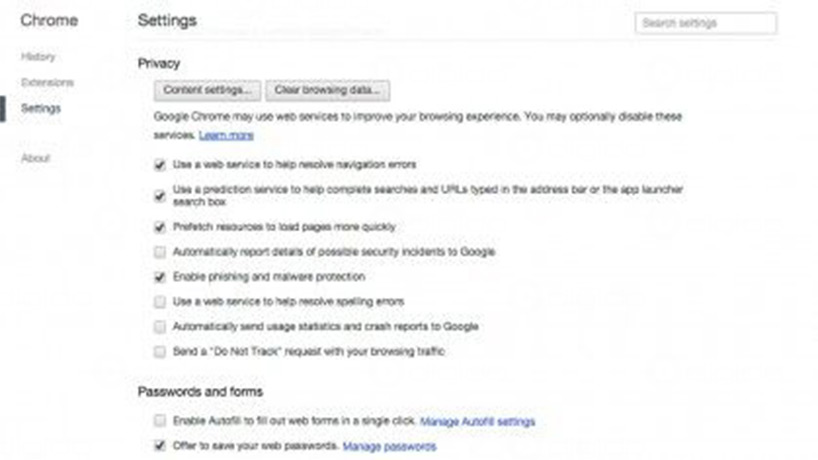Uncheck Offer to save web passwords
Screen dimensions: 818x460
coord(160,446)
